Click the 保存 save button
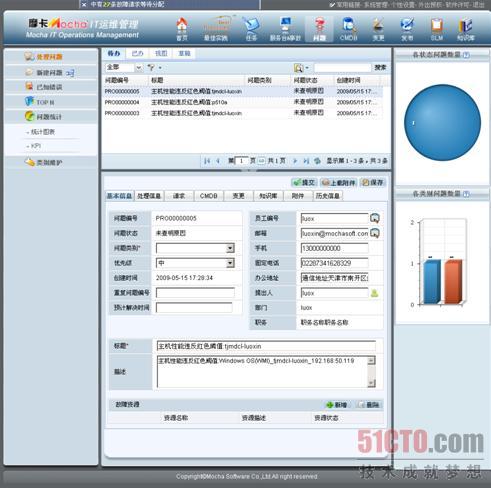 point(373,182)
